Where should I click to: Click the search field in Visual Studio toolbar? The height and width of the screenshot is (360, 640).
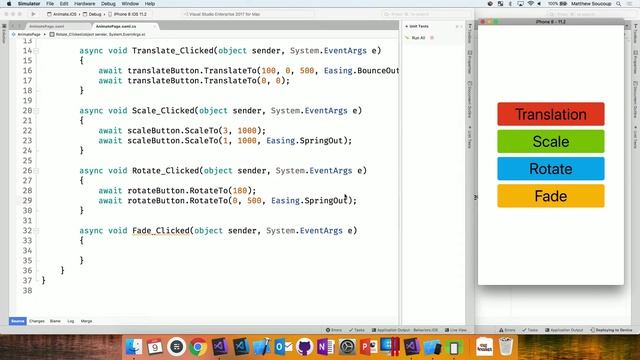click(x=426, y=14)
